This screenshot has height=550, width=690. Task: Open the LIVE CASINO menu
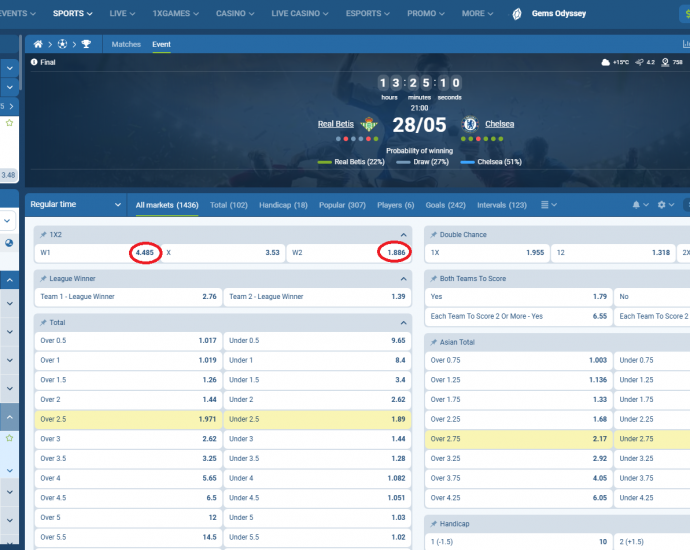300,14
